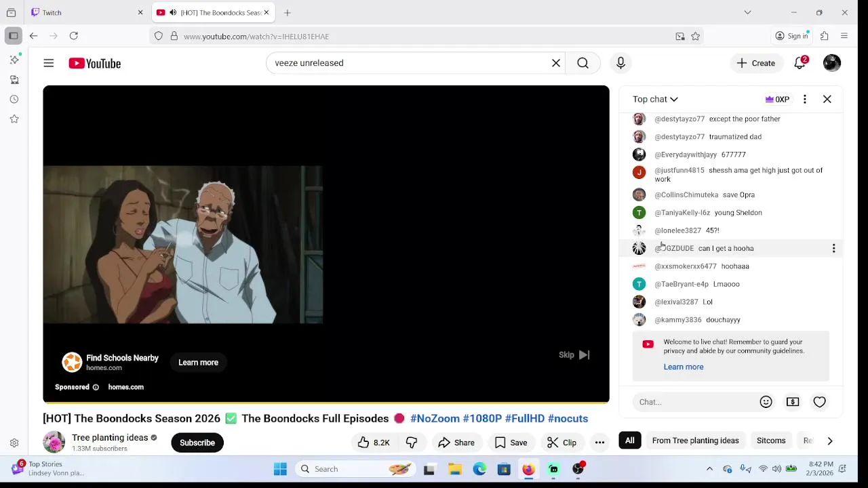Click the #NoZoom hashtag

(x=435, y=418)
